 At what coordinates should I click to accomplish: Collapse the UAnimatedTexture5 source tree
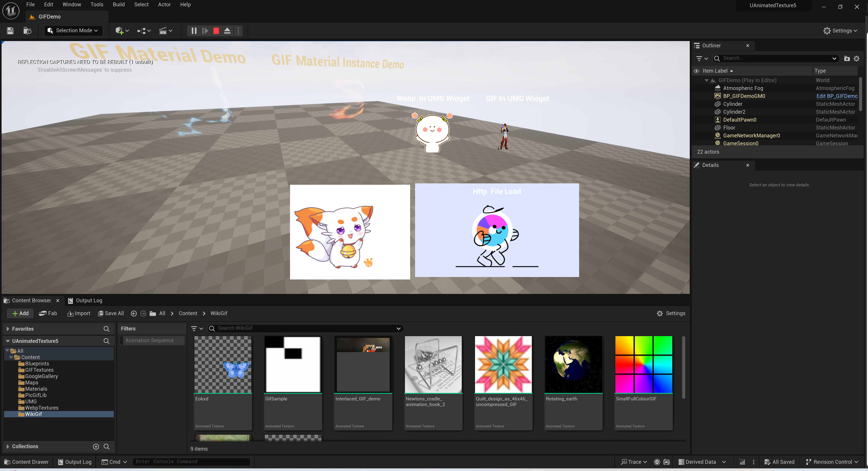click(7, 341)
